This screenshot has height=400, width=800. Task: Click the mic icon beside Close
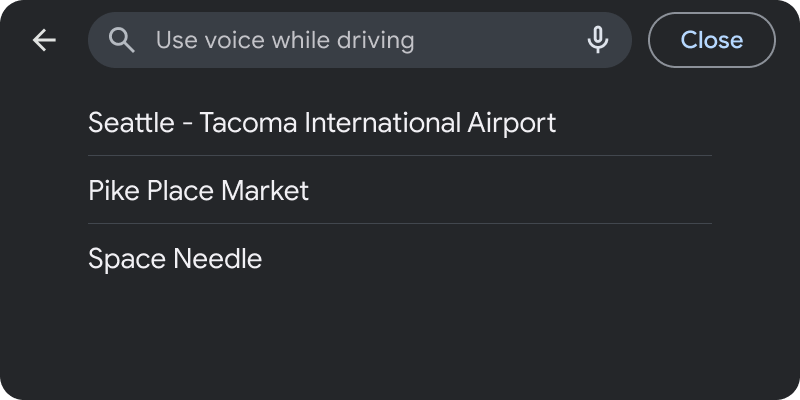(x=597, y=40)
